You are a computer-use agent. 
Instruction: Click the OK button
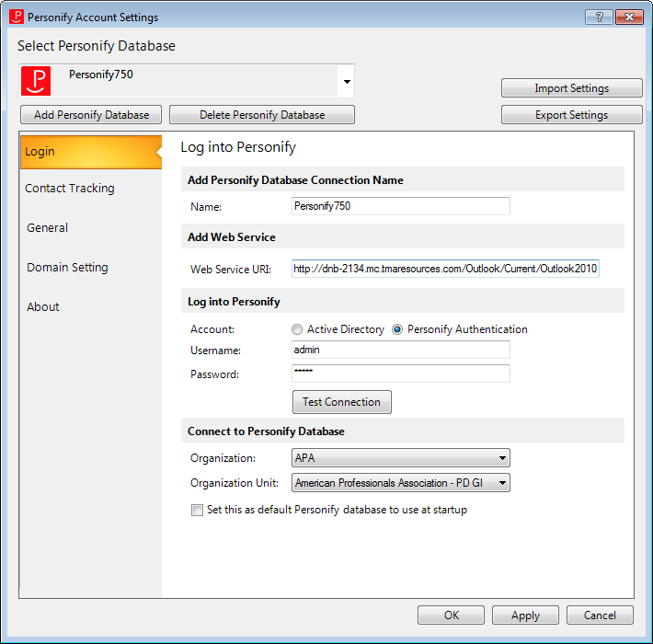coord(451,615)
